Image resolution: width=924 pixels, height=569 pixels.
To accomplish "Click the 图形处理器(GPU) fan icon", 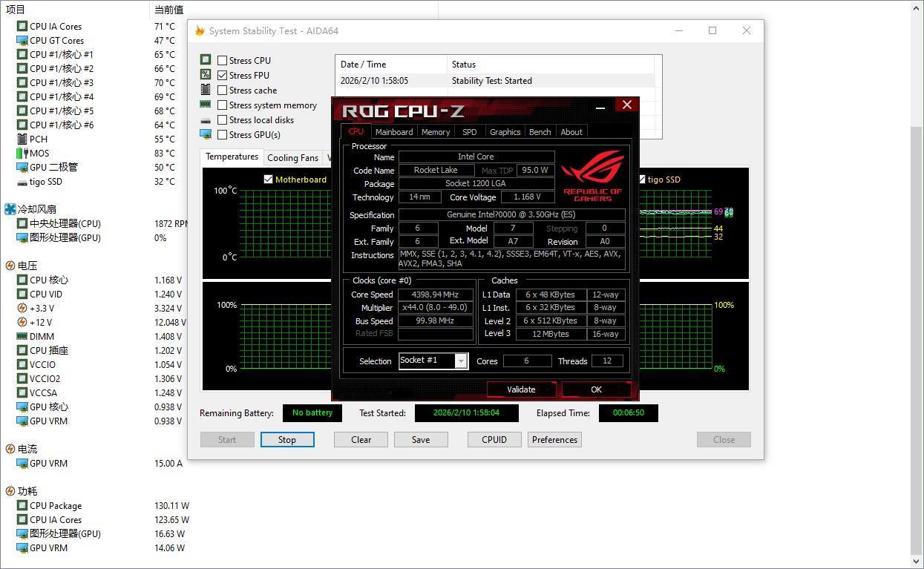I will tap(22, 237).
